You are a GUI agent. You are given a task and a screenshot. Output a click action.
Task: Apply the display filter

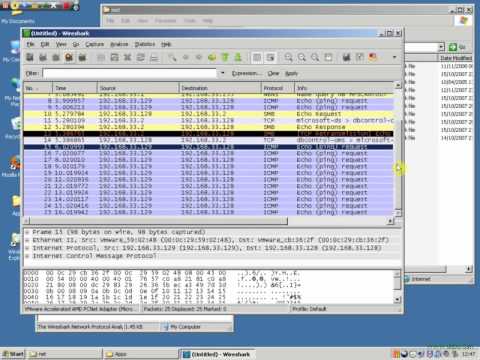pyautogui.click(x=291, y=73)
